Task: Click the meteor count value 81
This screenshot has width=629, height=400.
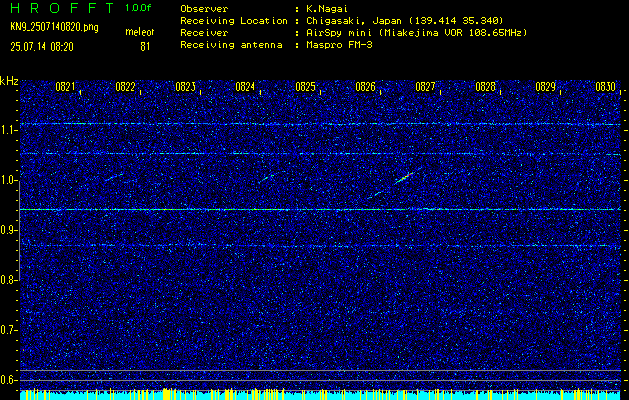Action: [x=145, y=47]
